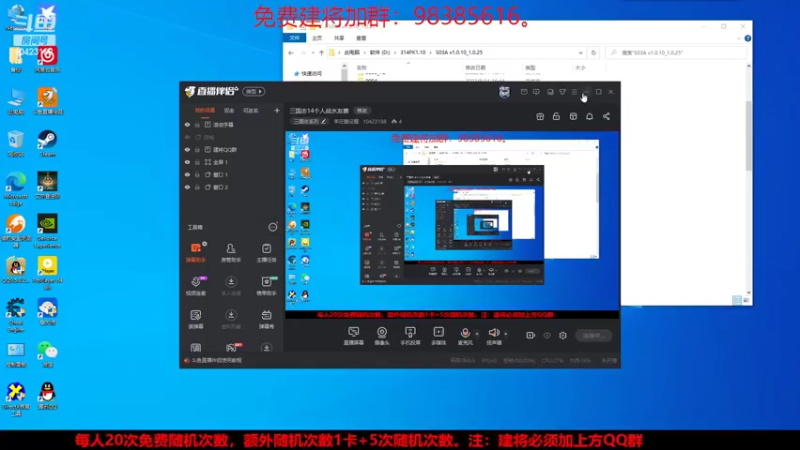The width and height of the screenshot is (800, 450).
Task: Toggle preview eye icon in bottom bar
Action: [x=547, y=336]
